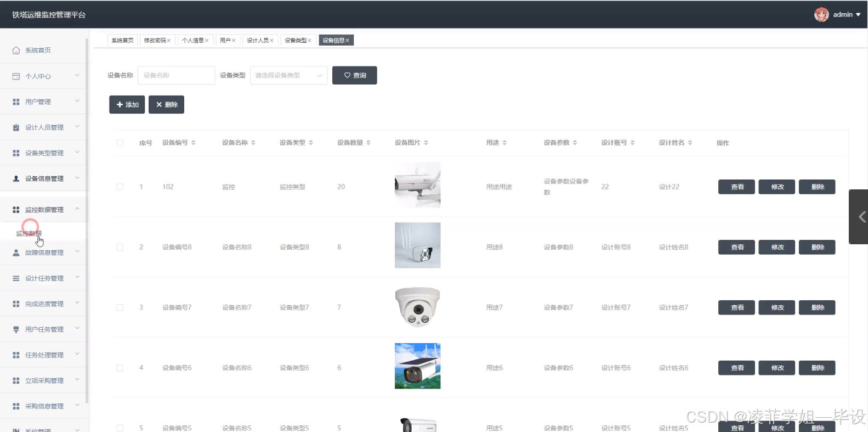The height and width of the screenshot is (432, 868).
Task: Sort by 设计账号 column arrows
Action: pos(632,143)
